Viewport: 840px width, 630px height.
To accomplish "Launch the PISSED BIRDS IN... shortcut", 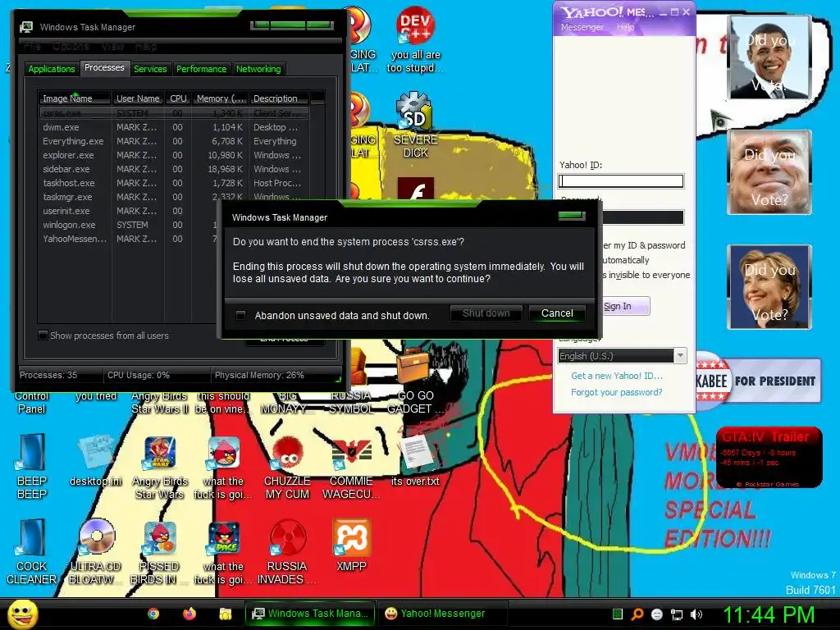I will coord(159,552).
